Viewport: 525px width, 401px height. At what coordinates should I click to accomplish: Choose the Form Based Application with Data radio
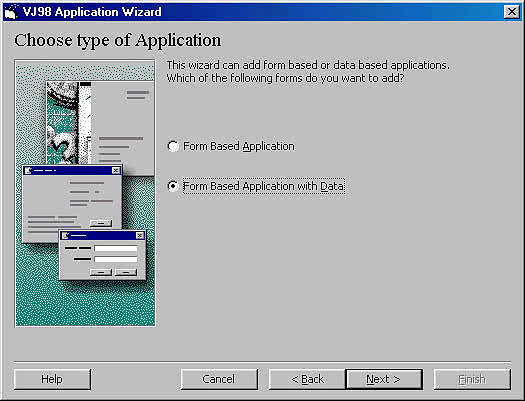pyautogui.click(x=173, y=186)
